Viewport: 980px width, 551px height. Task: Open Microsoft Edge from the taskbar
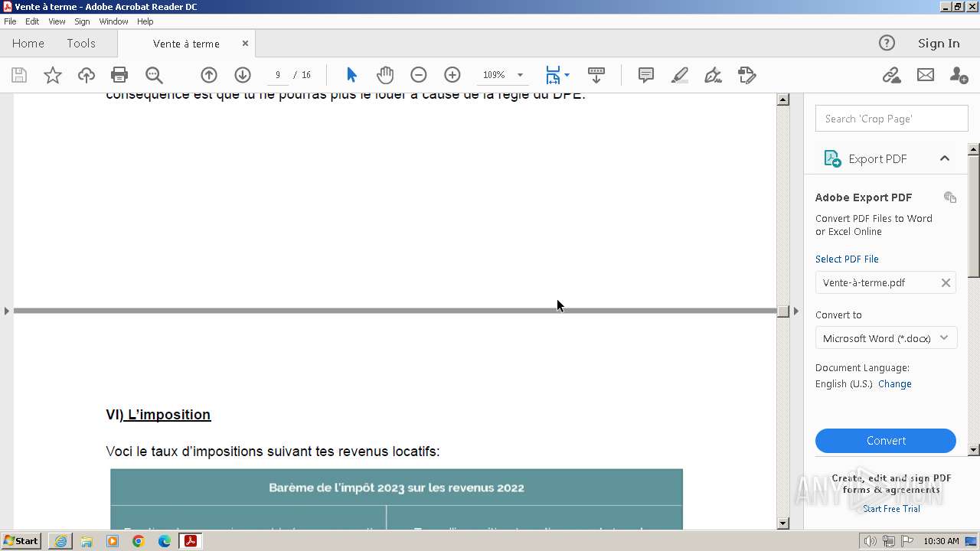click(165, 541)
